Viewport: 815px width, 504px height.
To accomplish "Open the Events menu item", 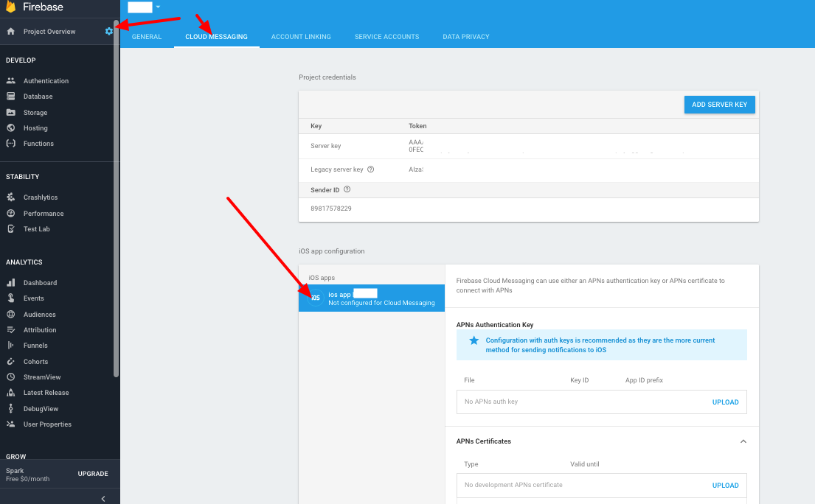I will [34, 298].
